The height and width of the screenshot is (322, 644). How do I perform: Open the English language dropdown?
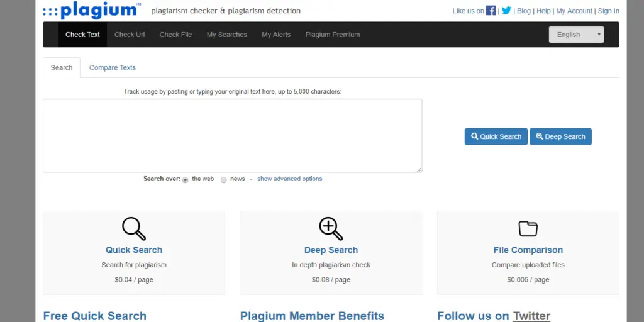coord(576,35)
